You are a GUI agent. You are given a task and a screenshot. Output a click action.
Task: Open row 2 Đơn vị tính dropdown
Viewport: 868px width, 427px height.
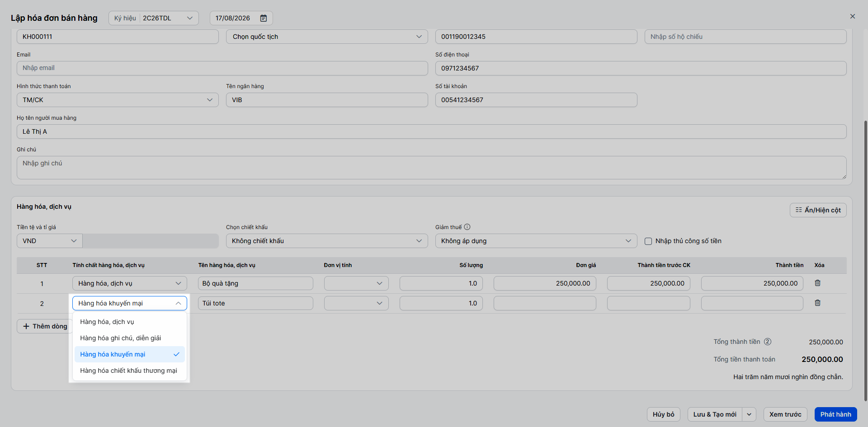pyautogui.click(x=356, y=303)
